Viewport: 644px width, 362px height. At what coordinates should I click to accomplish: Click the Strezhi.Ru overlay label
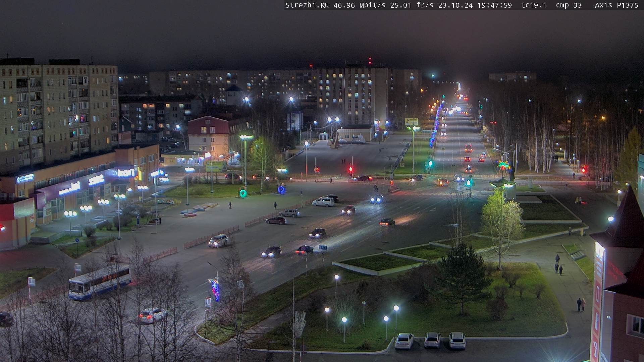[x=307, y=5]
